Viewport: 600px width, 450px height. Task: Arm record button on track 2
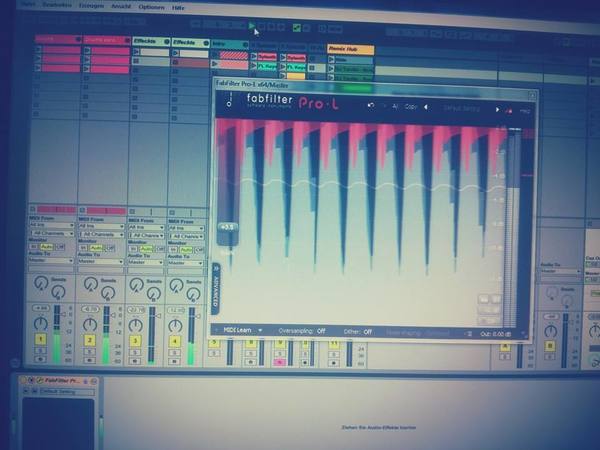click(90, 360)
